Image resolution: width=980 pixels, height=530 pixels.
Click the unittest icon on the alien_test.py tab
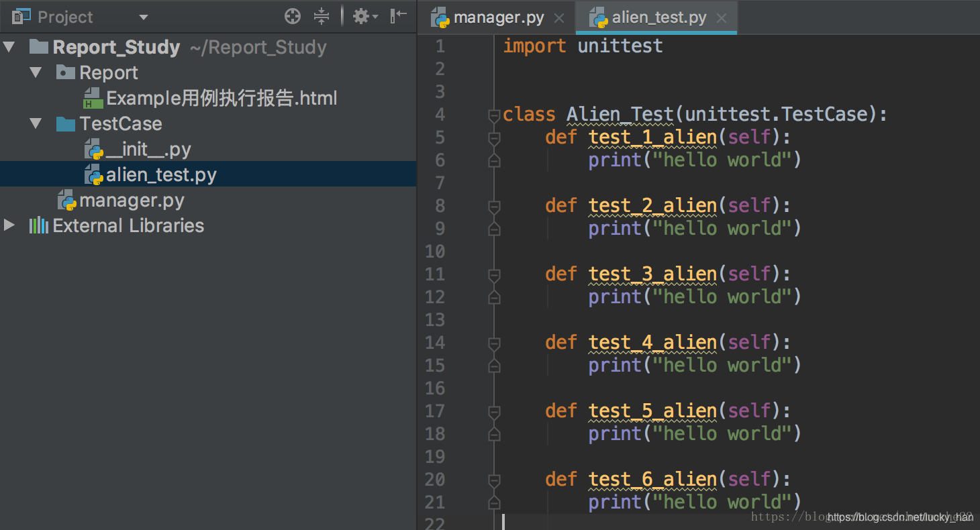click(x=597, y=17)
